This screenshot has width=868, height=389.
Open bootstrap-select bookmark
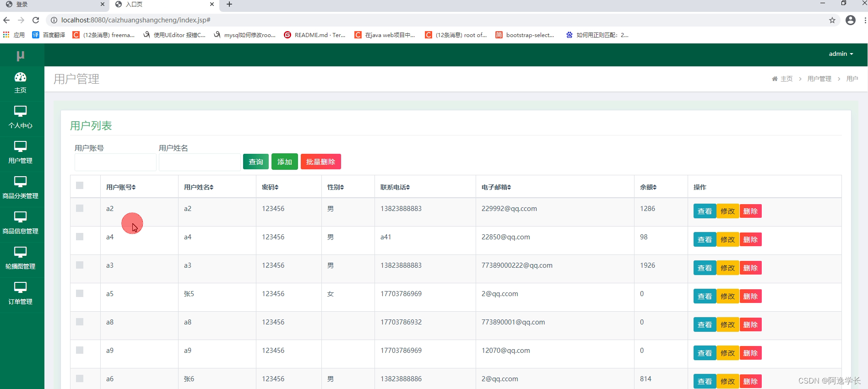[525, 35]
